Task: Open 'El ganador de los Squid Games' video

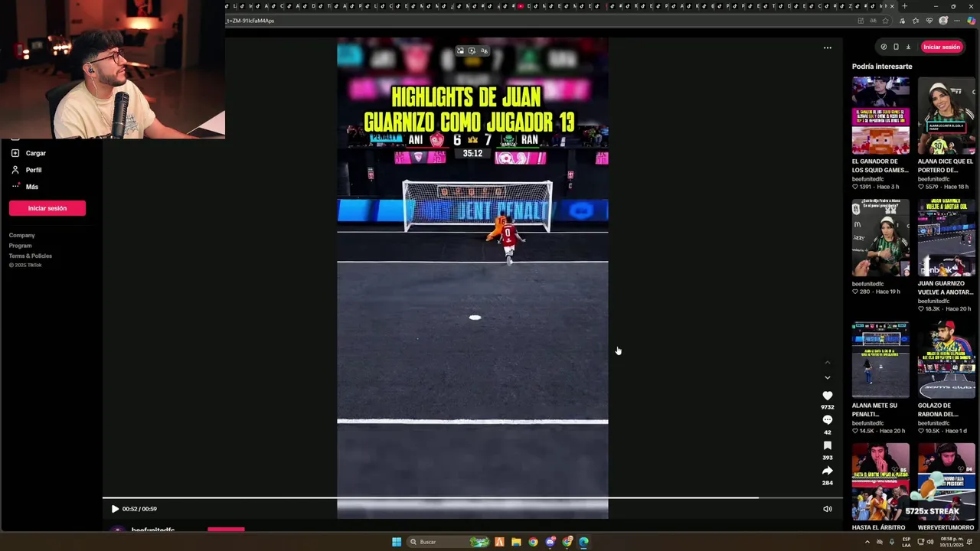Action: [880, 116]
